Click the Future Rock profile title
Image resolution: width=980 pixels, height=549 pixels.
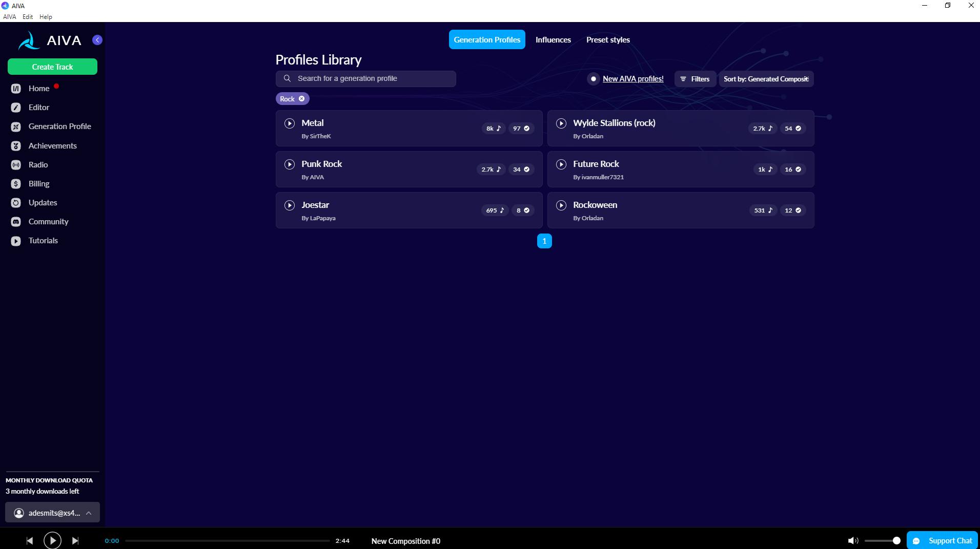(x=596, y=164)
